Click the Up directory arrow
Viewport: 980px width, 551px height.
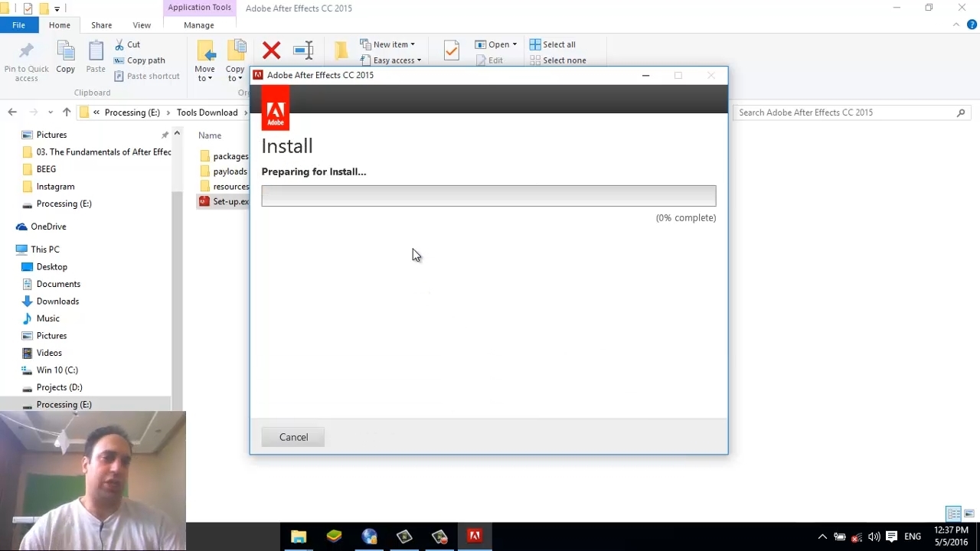click(x=67, y=112)
